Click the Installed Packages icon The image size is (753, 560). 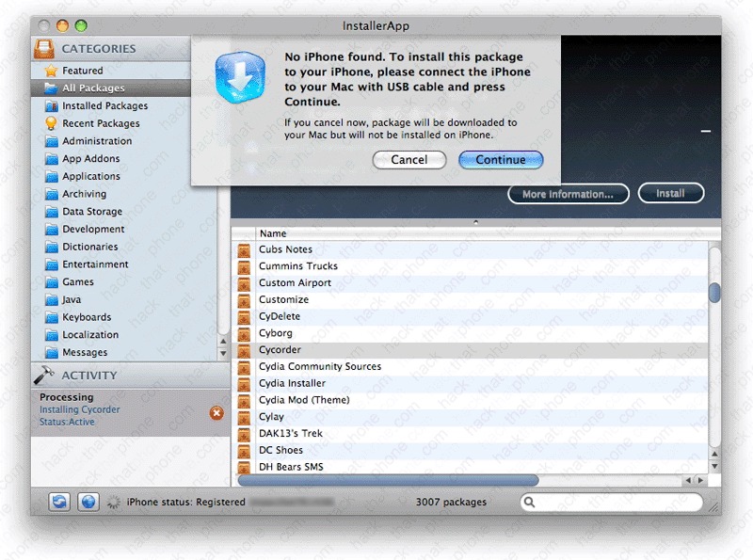pyautogui.click(x=51, y=106)
